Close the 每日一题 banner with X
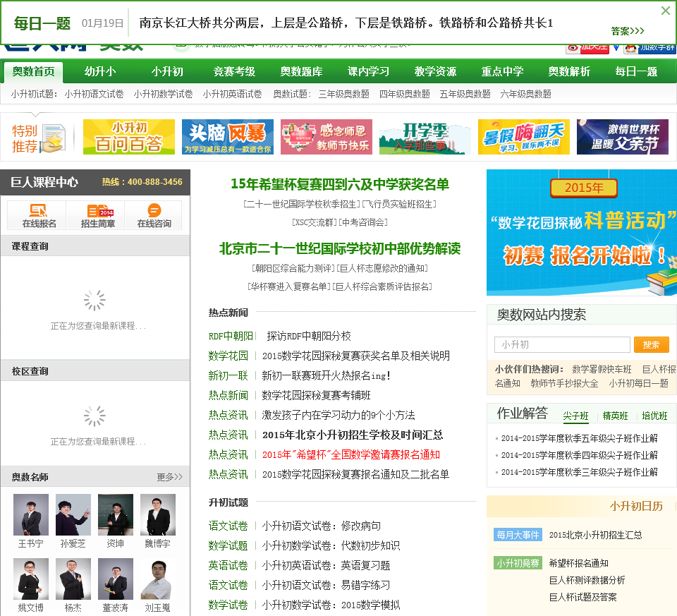Image resolution: width=677 pixels, height=616 pixels. [665, 11]
